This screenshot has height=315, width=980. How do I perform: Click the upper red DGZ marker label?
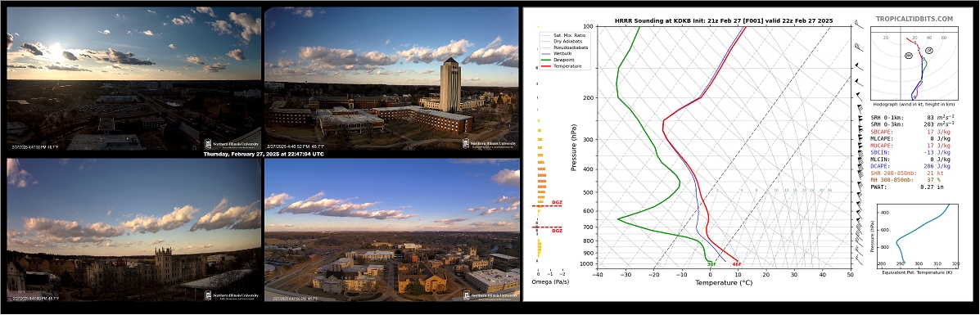(x=557, y=203)
